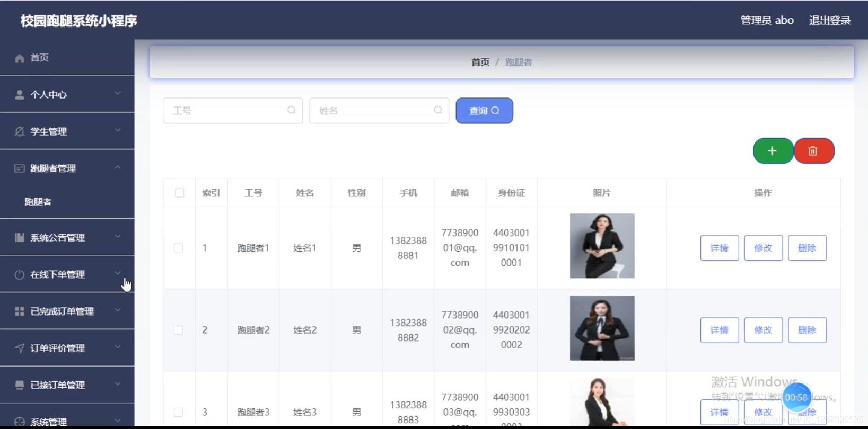This screenshot has height=429, width=868.
Task: Click the 工号 column header
Action: [253, 193]
